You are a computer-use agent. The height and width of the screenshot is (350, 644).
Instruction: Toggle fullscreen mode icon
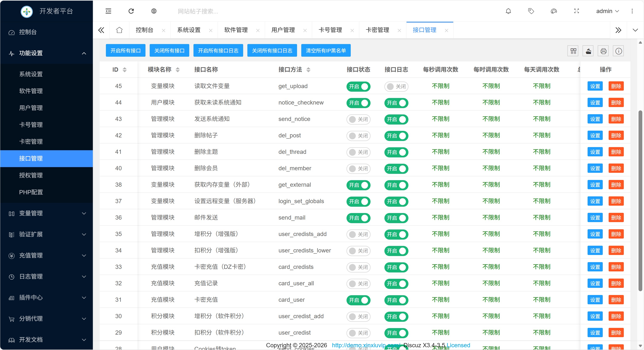pos(576,11)
